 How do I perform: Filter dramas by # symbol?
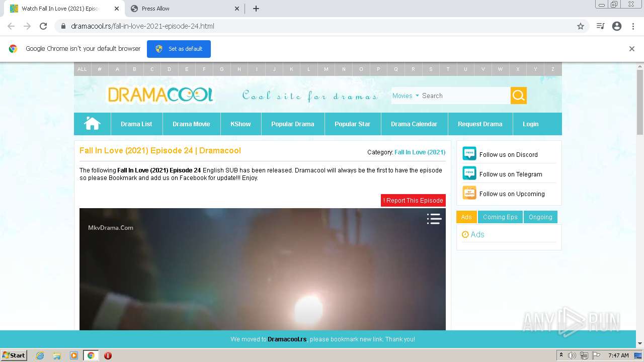100,69
